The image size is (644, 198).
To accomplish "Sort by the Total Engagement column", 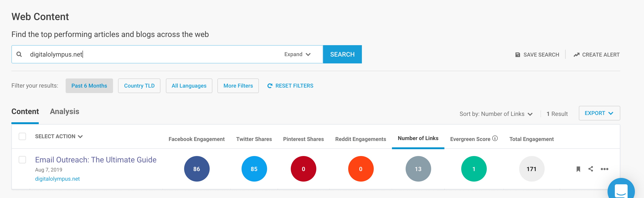I will pyautogui.click(x=531, y=139).
